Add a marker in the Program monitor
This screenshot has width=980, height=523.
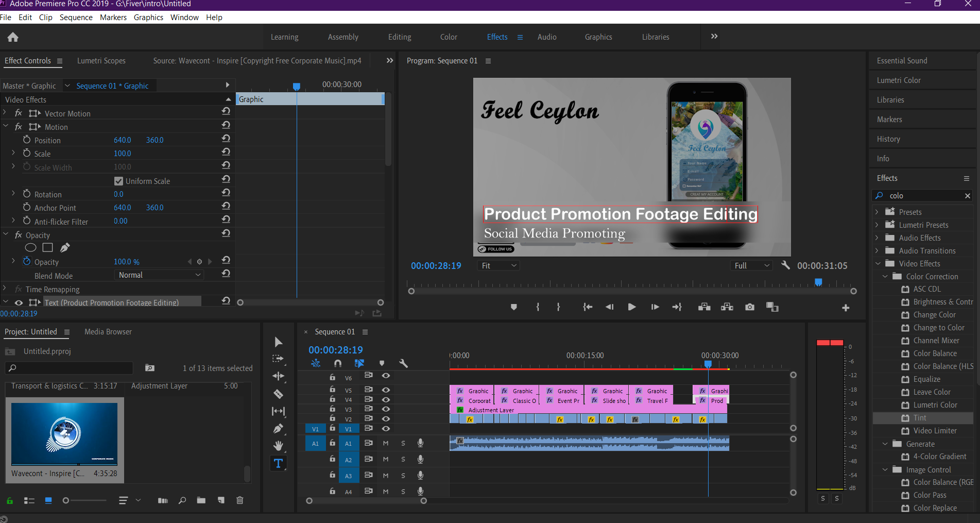513,307
